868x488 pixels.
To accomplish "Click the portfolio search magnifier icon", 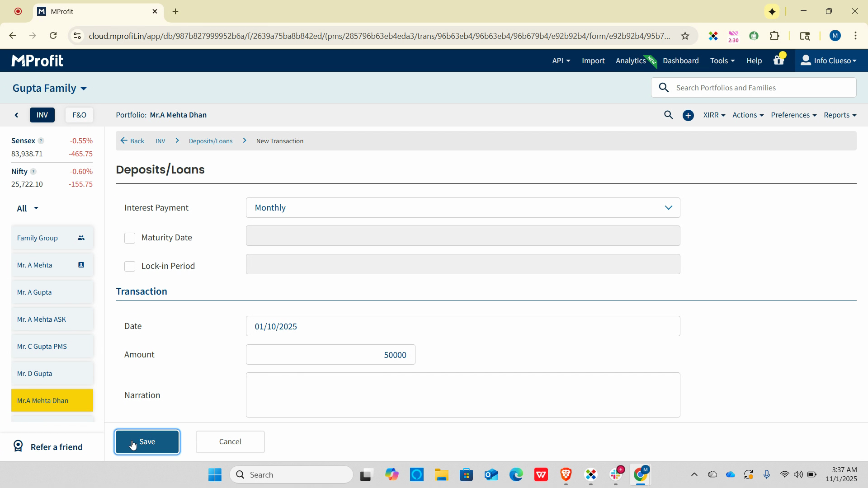I will pos(668,115).
